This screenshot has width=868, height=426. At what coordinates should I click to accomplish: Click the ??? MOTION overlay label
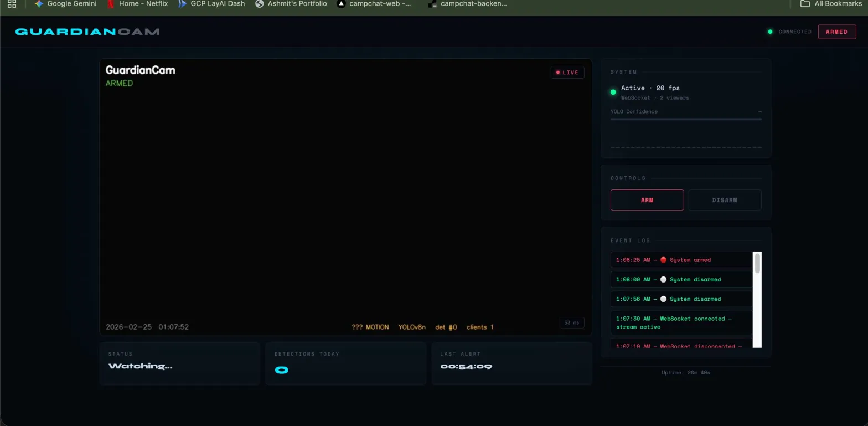pyautogui.click(x=370, y=327)
